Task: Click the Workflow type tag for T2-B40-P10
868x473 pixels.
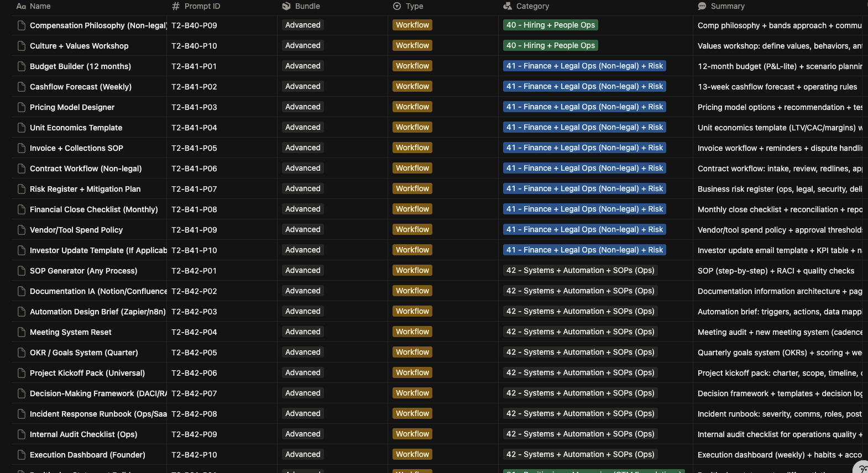Action: click(412, 45)
